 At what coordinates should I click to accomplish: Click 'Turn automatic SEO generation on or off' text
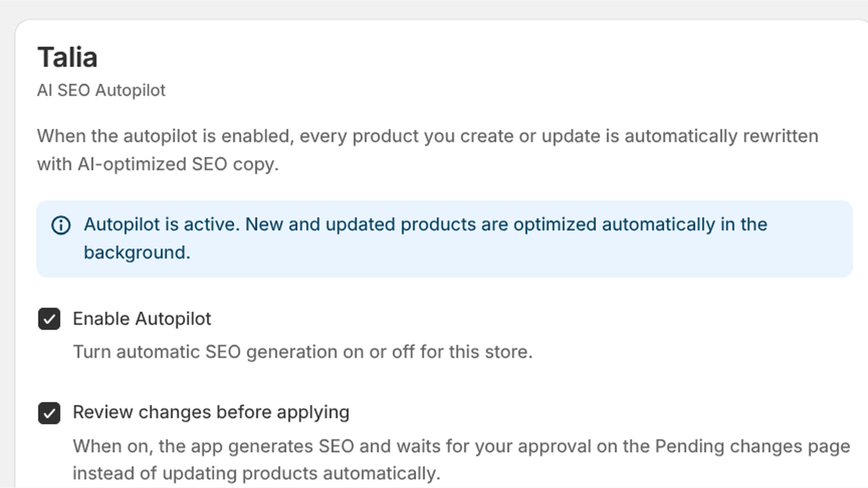(x=244, y=352)
